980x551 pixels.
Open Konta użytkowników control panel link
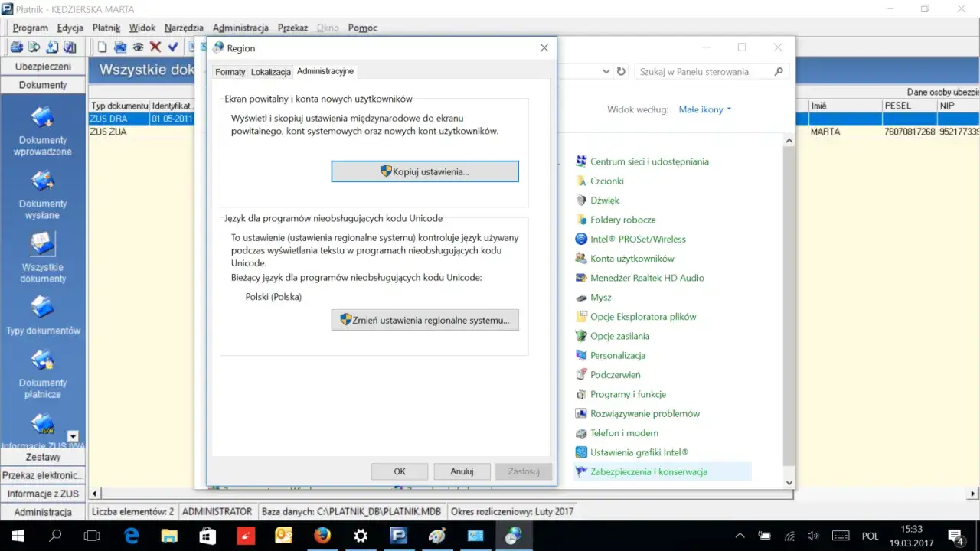(632, 259)
